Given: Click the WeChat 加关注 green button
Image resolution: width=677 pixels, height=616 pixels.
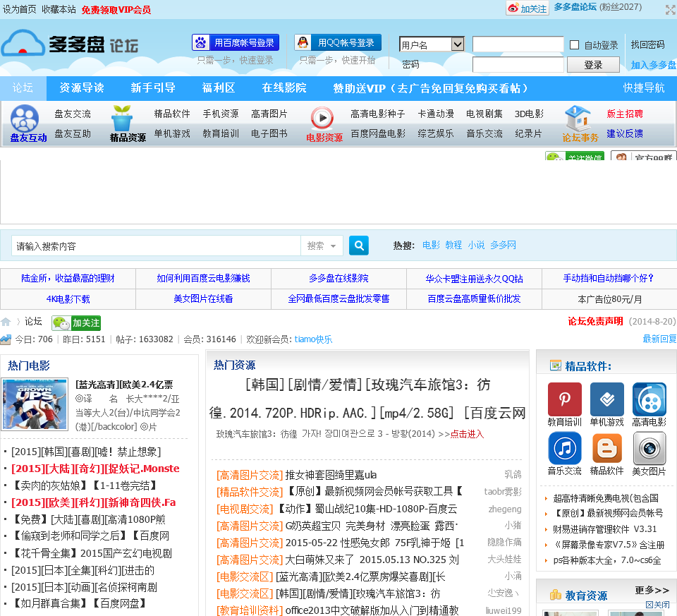Looking at the screenshot, I should click(76, 322).
